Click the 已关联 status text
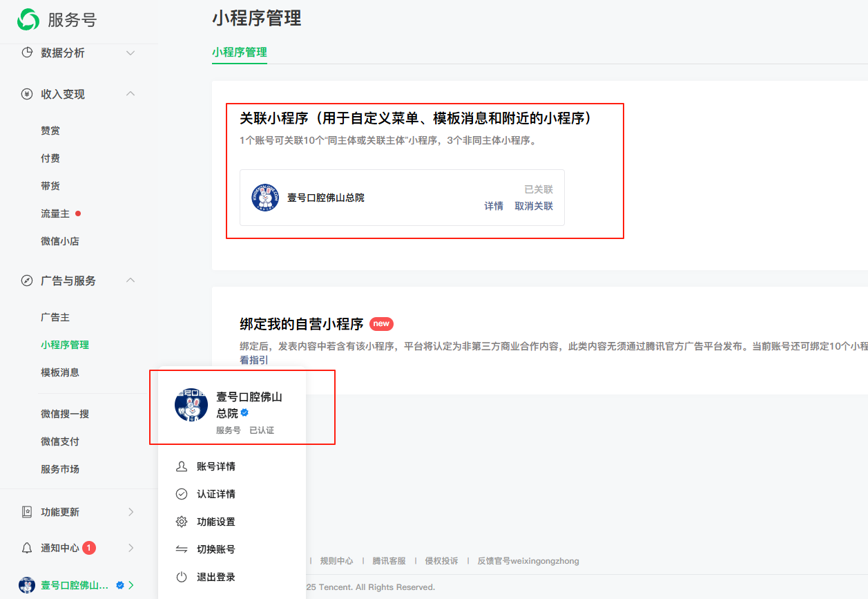Image resolution: width=868 pixels, height=599 pixels. pos(539,189)
